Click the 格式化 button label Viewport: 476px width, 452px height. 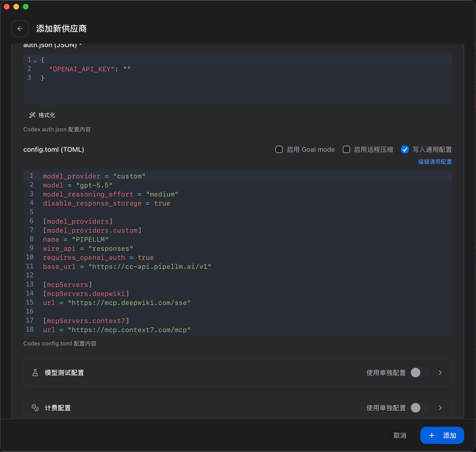click(47, 115)
